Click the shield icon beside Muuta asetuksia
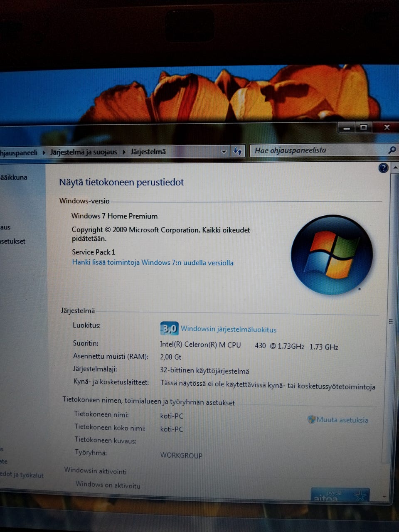 (x=311, y=419)
